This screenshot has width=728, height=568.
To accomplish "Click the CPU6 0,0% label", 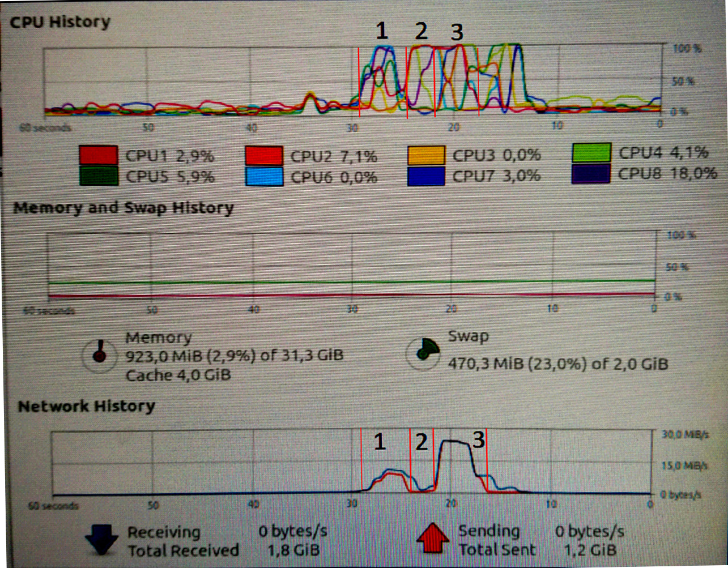I will point(334,177).
